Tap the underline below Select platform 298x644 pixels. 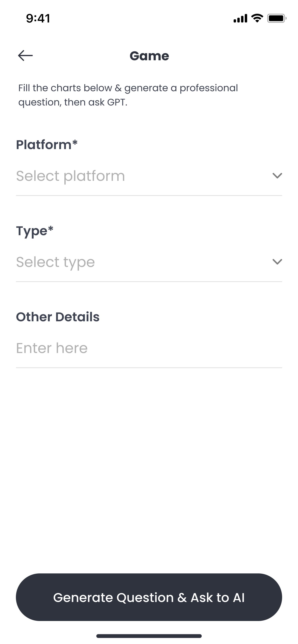149,195
